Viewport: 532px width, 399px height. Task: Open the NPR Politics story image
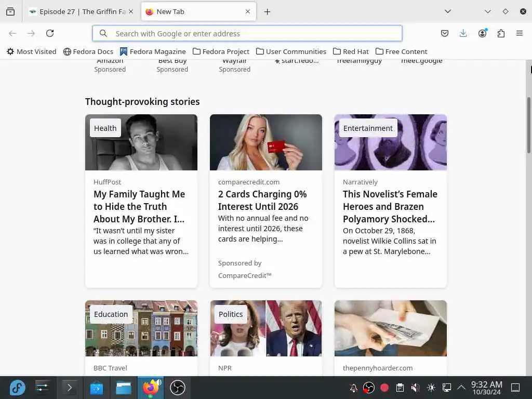coord(266,328)
